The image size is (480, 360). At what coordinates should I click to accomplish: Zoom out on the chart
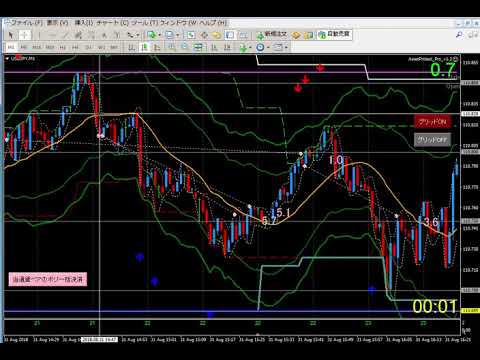tap(184, 47)
